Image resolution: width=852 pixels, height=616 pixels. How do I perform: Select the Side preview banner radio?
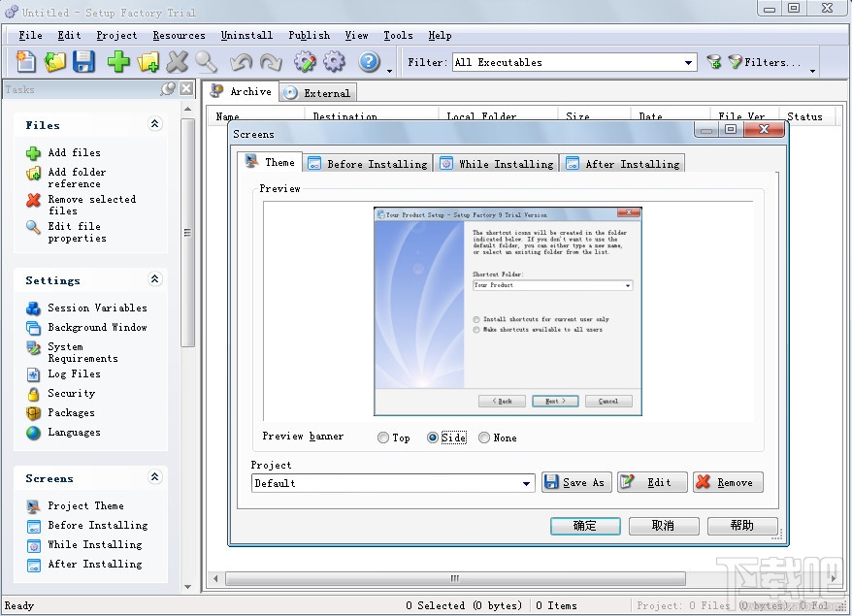click(433, 438)
